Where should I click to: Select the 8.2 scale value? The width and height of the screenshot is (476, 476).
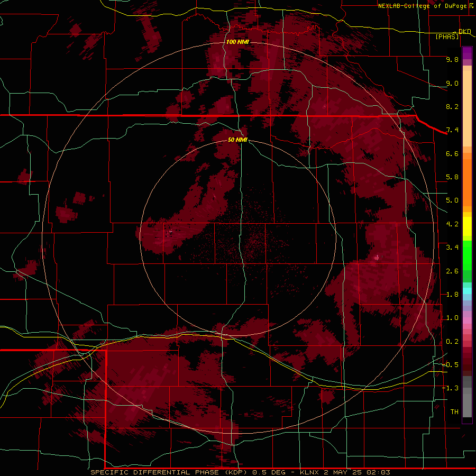[x=452, y=106]
